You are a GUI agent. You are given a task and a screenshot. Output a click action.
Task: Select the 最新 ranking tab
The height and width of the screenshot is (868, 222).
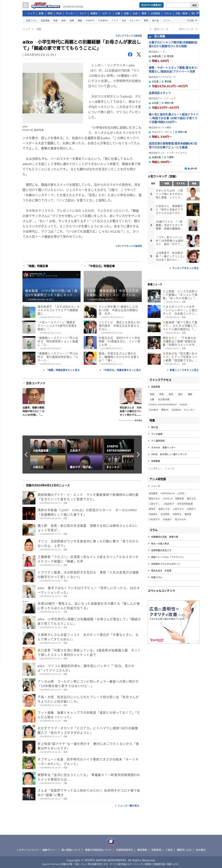coord(153,183)
